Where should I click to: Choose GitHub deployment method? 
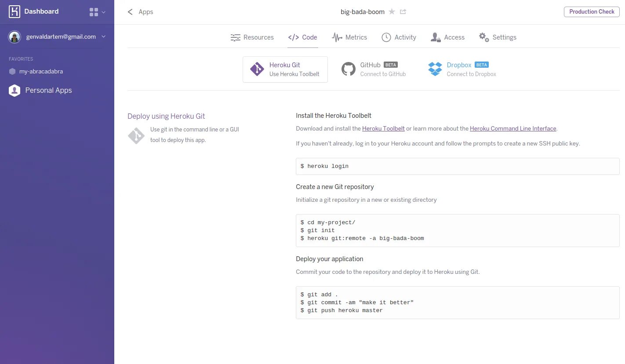click(374, 69)
